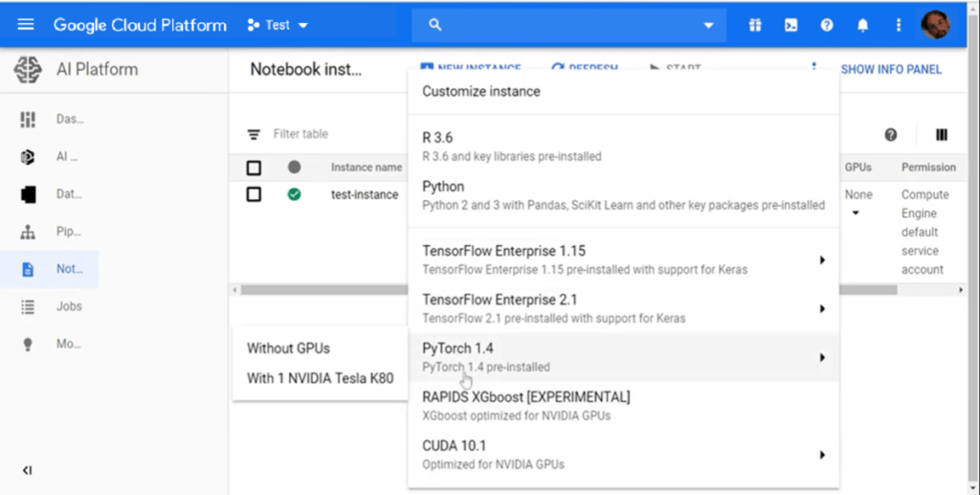Click the AI Platform brain logo
980x495 pixels.
coord(28,69)
